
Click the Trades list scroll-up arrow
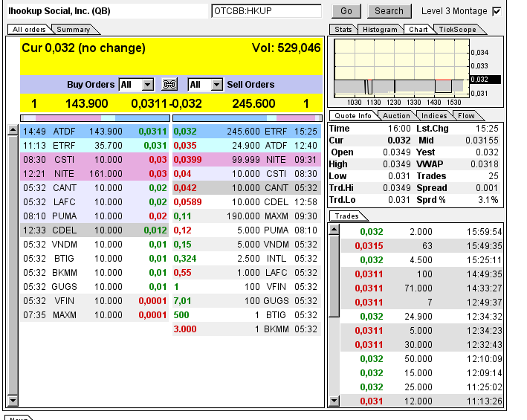tap(334, 230)
